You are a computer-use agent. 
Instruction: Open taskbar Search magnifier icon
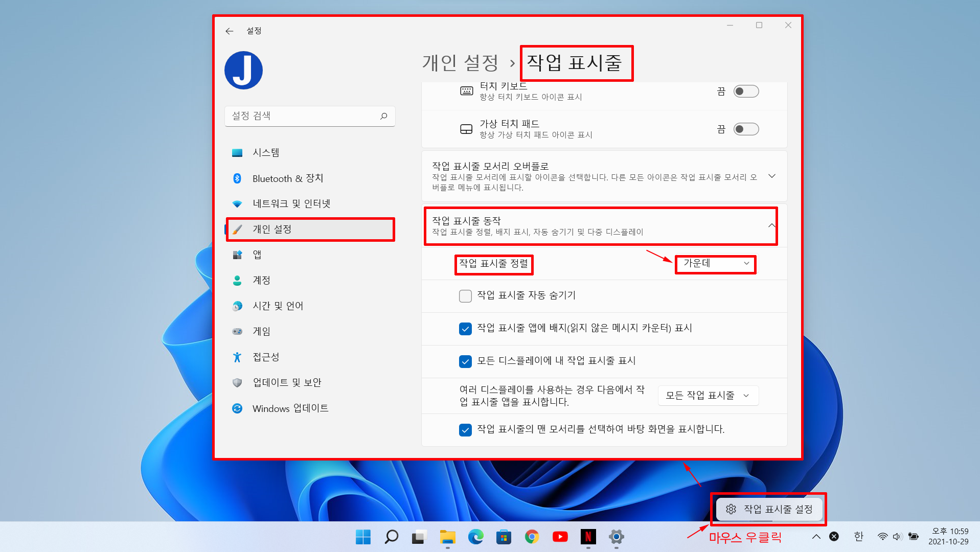pyautogui.click(x=391, y=537)
